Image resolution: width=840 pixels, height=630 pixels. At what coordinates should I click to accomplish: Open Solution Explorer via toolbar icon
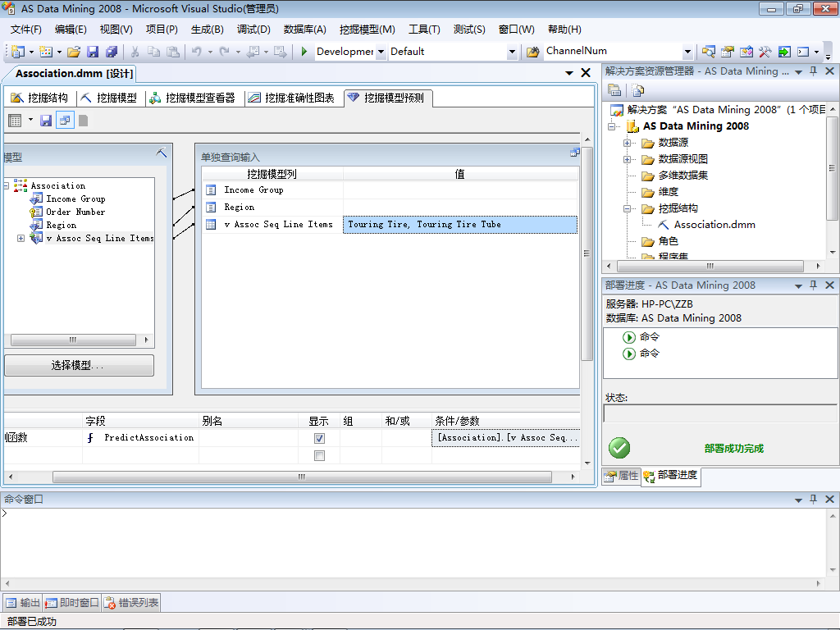pos(708,52)
